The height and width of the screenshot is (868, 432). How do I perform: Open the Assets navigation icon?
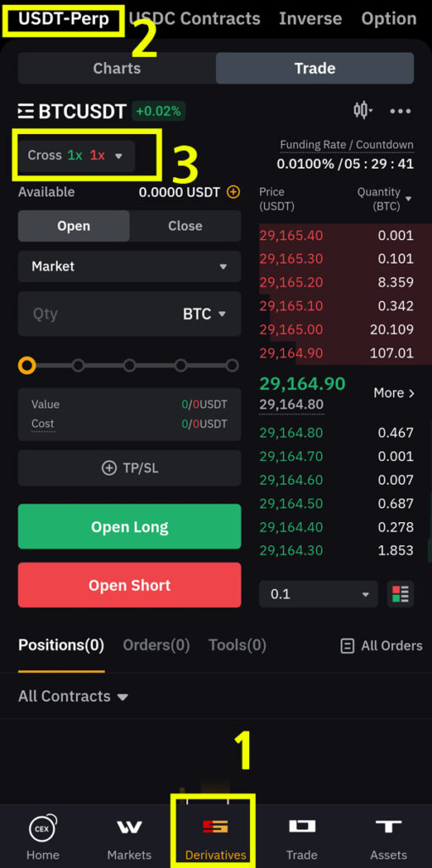coord(389,826)
